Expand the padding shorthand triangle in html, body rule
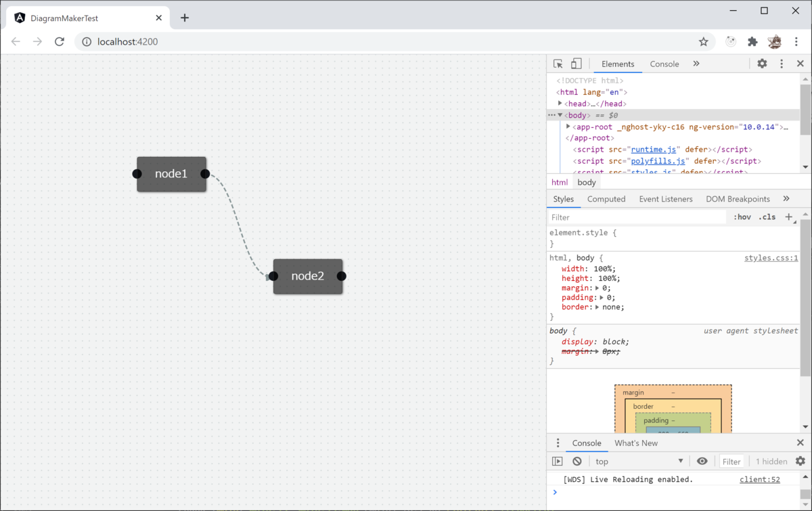Screen dimensions: 812x511 602,297
